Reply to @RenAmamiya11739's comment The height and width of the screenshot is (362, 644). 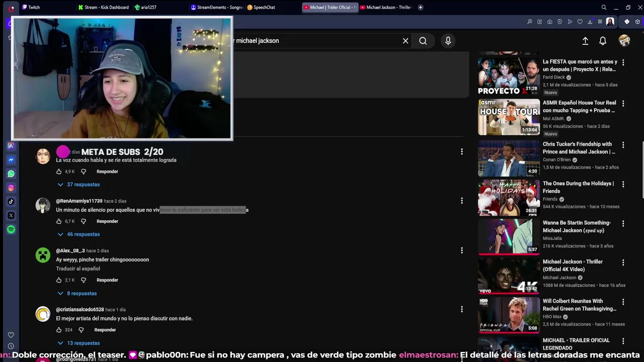pyautogui.click(x=107, y=221)
